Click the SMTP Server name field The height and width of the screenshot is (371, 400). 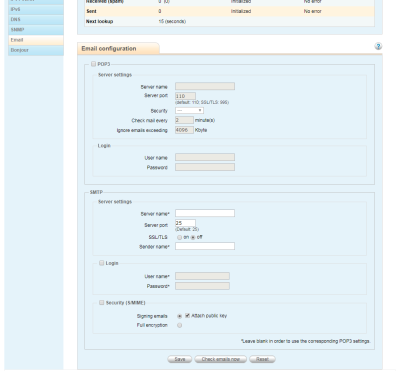[205, 213]
